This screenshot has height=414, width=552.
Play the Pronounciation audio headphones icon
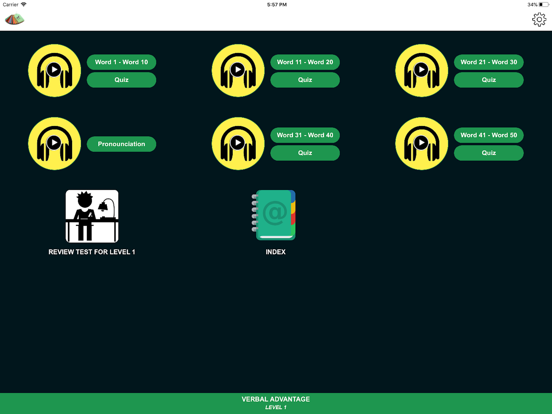[55, 144]
